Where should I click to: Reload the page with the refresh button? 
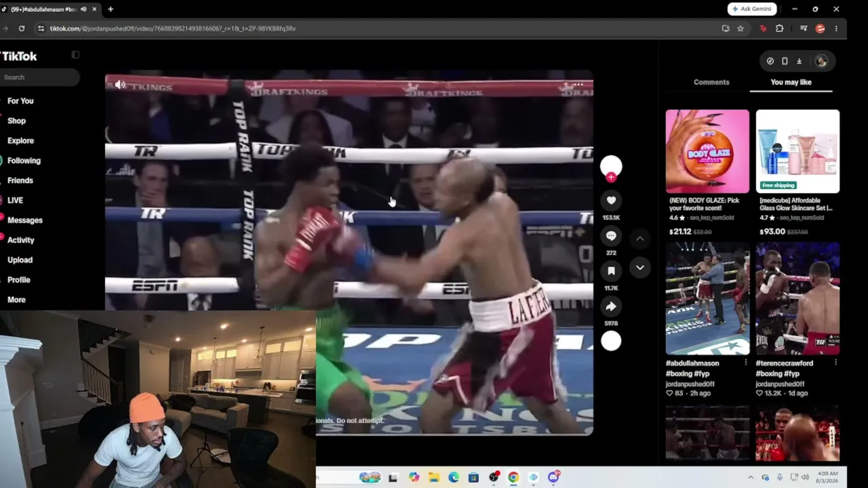tap(22, 28)
